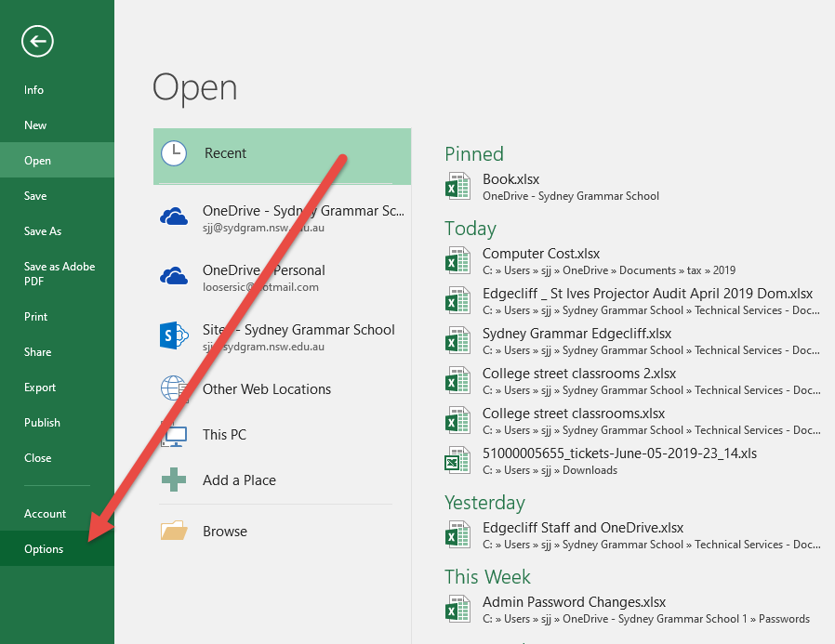This screenshot has width=835, height=644.
Task: Open the Account page
Action: 57,514
